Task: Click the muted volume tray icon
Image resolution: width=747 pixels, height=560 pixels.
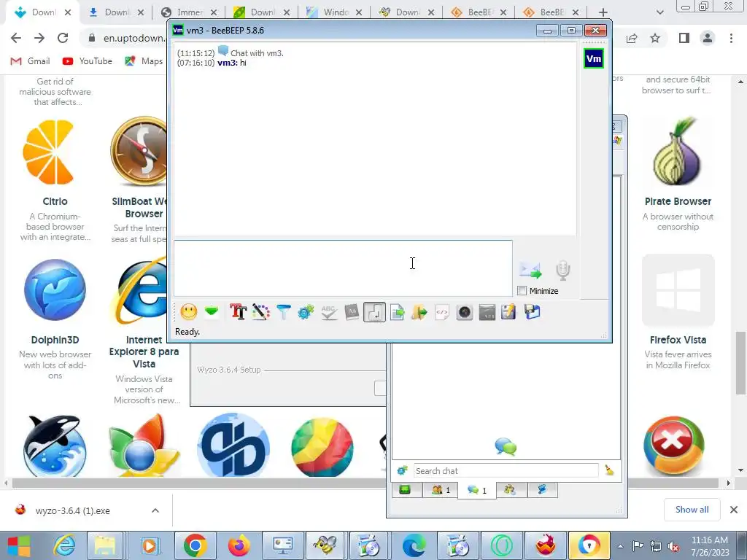Action: pyautogui.click(x=673, y=546)
